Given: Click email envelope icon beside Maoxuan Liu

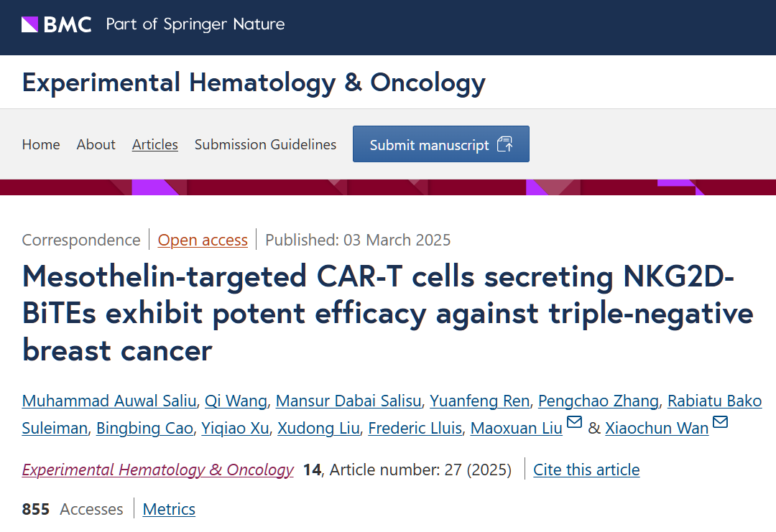Looking at the screenshot, I should point(574,422).
